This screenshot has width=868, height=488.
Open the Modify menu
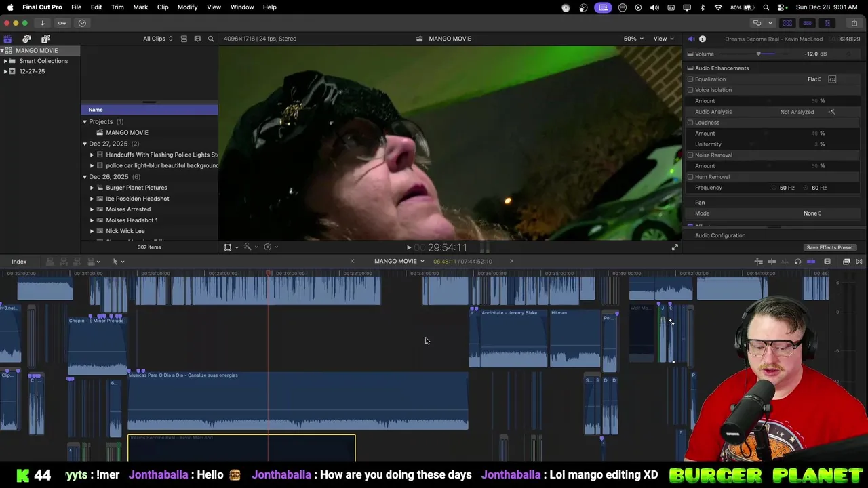point(187,7)
